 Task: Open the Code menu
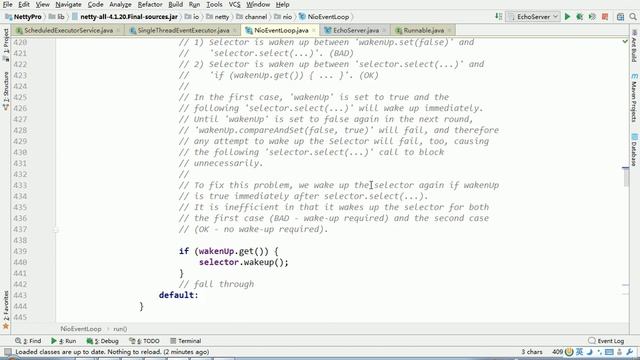coord(95,4)
